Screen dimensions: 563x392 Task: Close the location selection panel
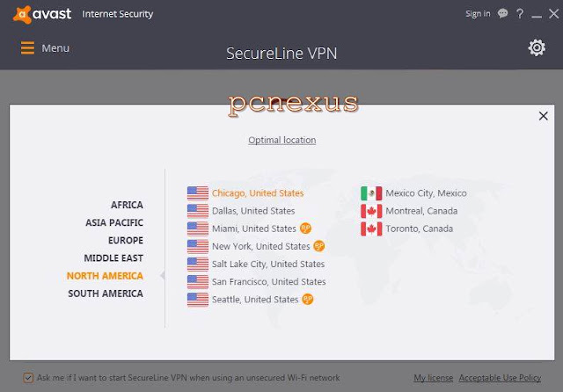click(544, 116)
